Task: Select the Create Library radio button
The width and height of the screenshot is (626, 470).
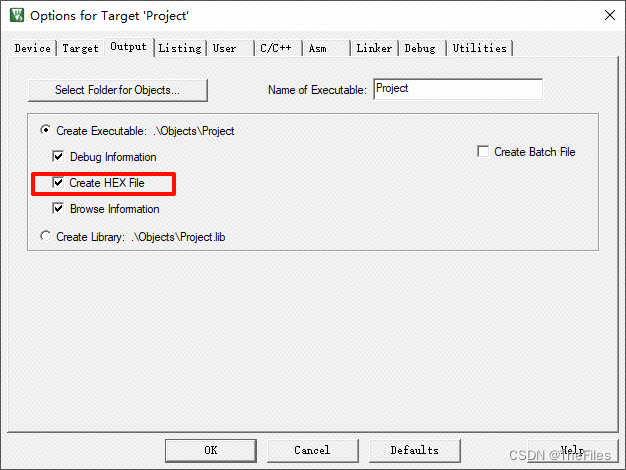Action: click(46, 236)
